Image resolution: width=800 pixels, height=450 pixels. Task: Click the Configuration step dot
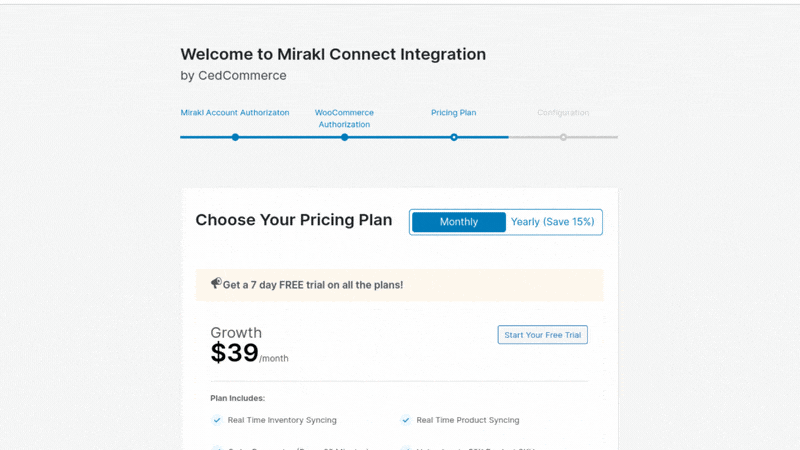pos(563,137)
